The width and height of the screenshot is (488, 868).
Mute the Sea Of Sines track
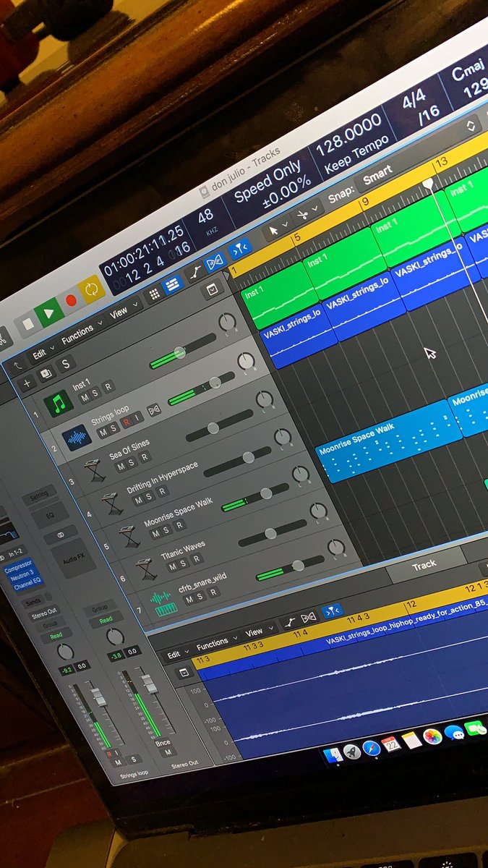coord(121,467)
